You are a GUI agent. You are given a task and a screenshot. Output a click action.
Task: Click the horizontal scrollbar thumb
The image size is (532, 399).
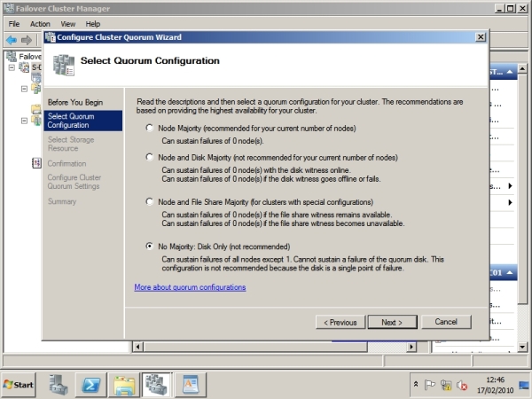[x=255, y=347]
